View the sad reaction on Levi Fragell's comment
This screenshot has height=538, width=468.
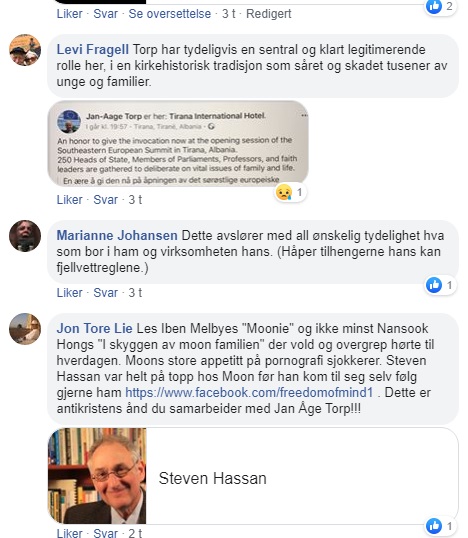tap(291, 192)
